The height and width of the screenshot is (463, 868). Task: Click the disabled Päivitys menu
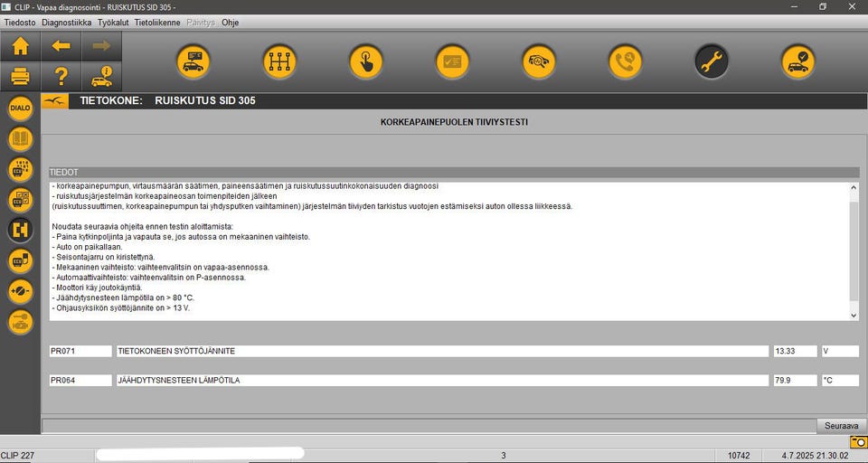[201, 23]
